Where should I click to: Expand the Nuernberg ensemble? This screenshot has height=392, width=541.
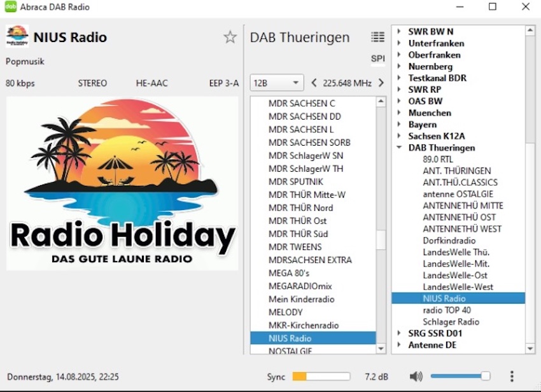[x=399, y=66]
